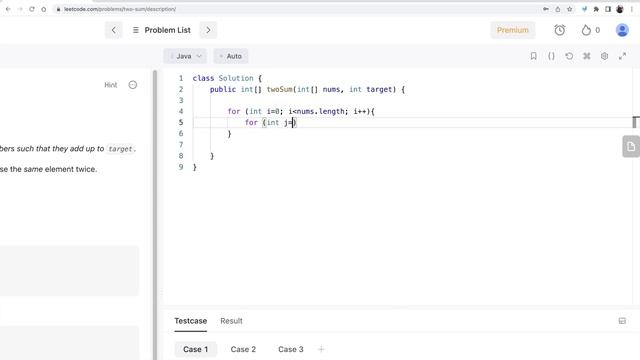This screenshot has height=360, width=640.
Task: View the streak flame counter
Action: tap(591, 30)
